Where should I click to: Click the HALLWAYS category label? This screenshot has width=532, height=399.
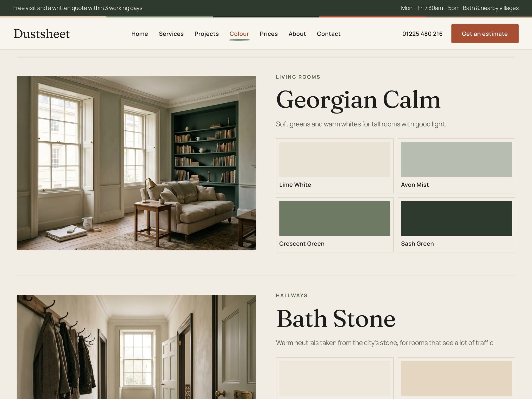click(292, 295)
